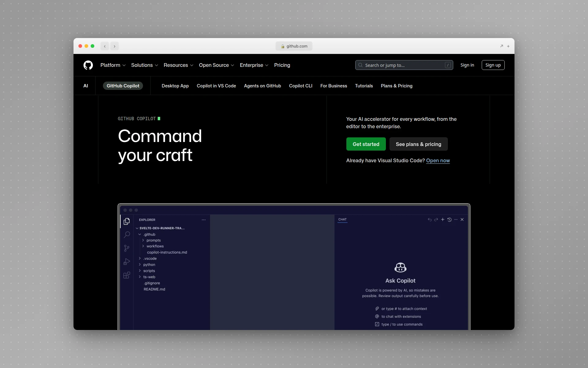
Task: Open the .gitignore file
Action: (152, 283)
